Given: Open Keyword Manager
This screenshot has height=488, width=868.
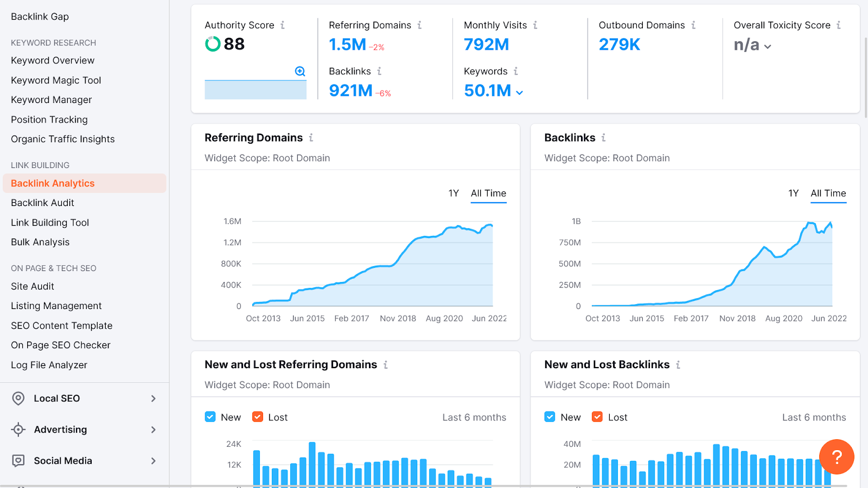Looking at the screenshot, I should pos(52,100).
